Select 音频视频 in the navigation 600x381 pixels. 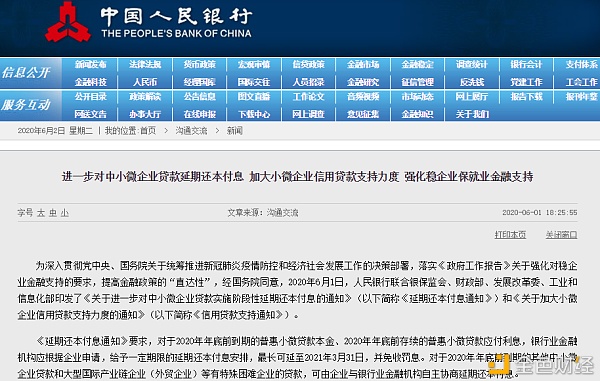(363, 96)
